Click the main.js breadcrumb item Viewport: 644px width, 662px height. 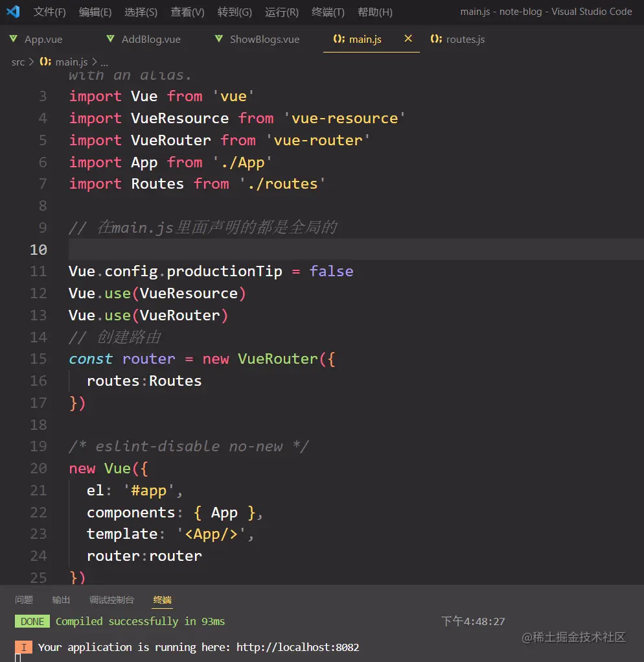(x=71, y=62)
